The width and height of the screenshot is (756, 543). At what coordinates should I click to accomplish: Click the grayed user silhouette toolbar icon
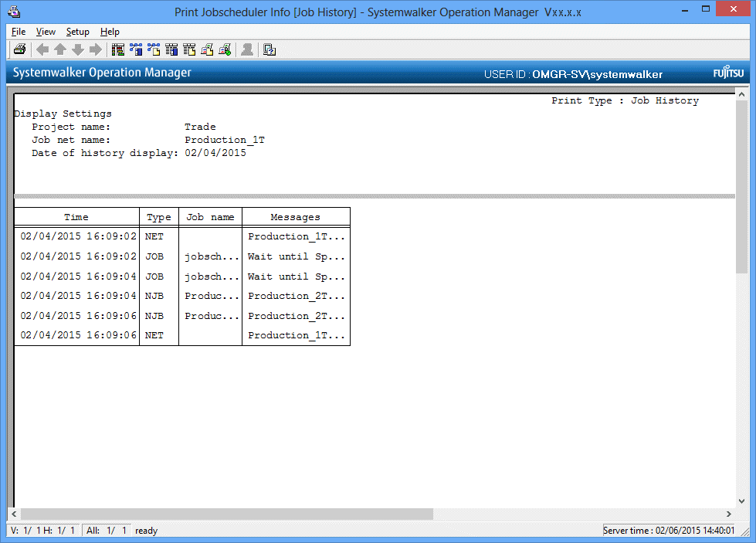click(247, 50)
